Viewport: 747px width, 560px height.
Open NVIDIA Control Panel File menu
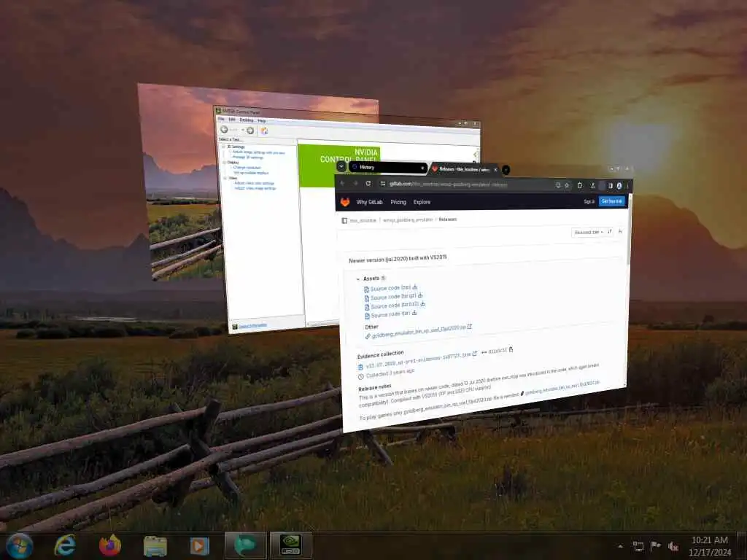(221, 119)
